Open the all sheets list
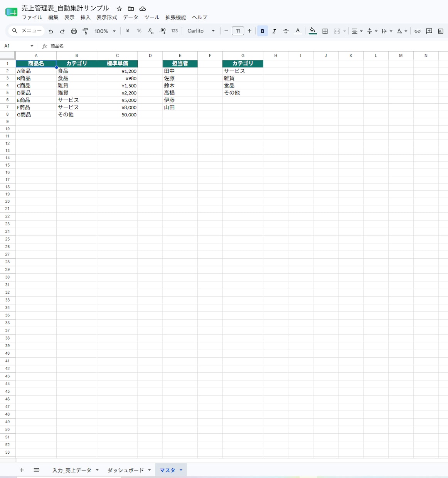This screenshot has height=478, width=448. click(x=36, y=470)
